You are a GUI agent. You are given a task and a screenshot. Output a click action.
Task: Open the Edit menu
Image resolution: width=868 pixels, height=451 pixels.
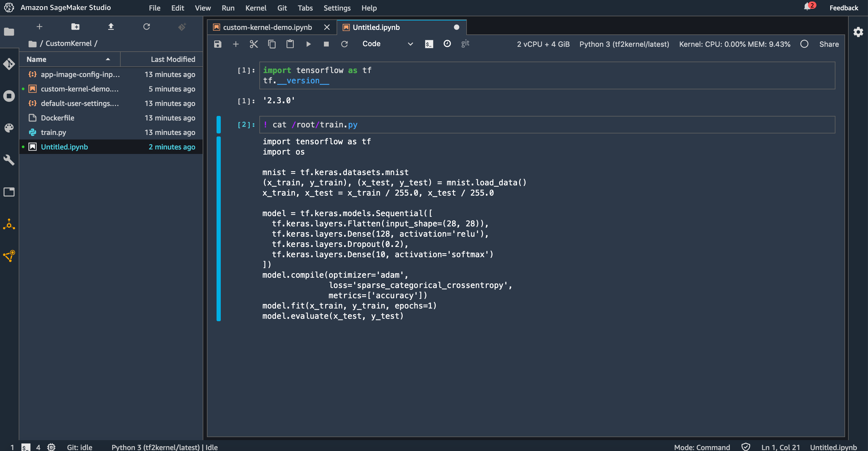(178, 8)
